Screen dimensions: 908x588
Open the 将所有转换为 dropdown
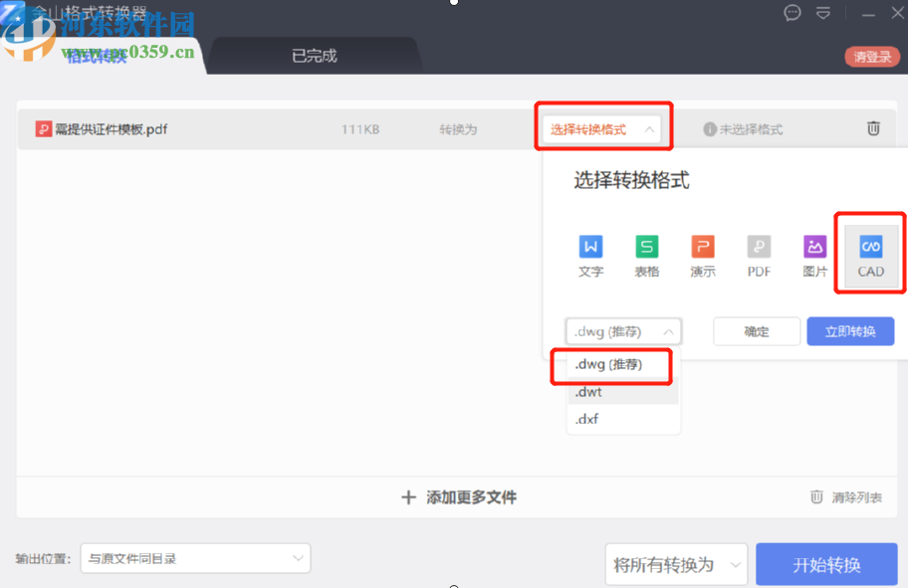click(x=676, y=564)
